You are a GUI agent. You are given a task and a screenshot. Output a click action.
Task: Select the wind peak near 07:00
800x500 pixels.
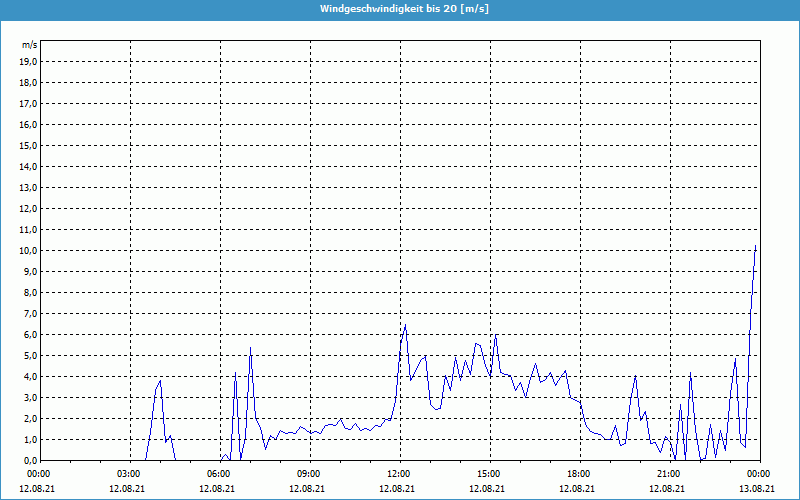(x=250, y=348)
